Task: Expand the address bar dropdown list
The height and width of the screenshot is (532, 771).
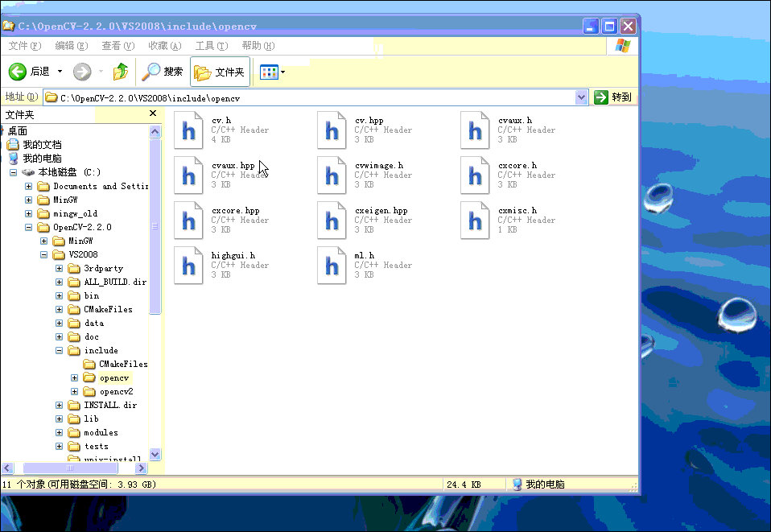Action: tap(581, 97)
